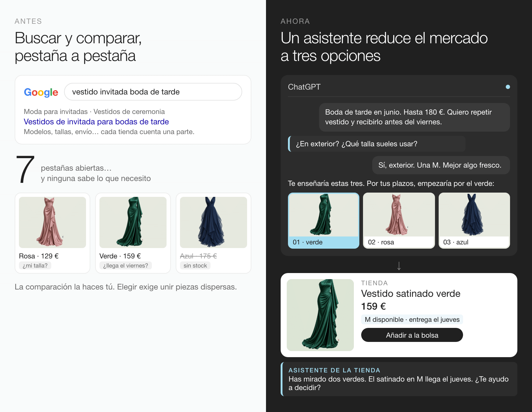Click the 'Añadir a la bolsa' button

click(x=412, y=335)
